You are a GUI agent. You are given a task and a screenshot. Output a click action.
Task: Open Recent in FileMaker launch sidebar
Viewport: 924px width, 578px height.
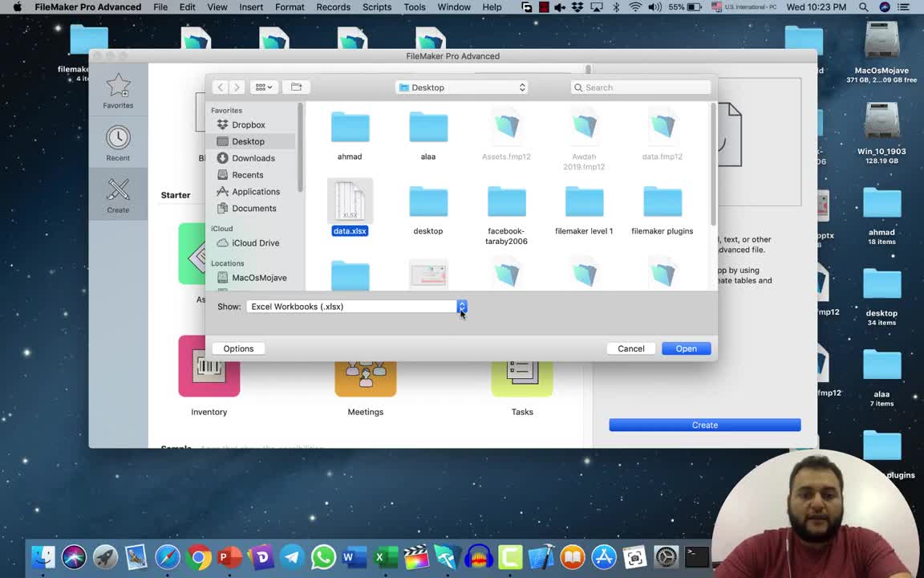point(118,144)
